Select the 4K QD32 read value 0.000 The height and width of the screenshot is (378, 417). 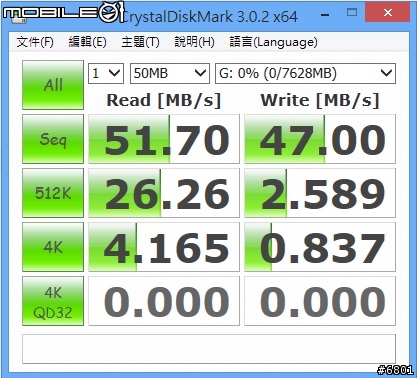click(164, 301)
